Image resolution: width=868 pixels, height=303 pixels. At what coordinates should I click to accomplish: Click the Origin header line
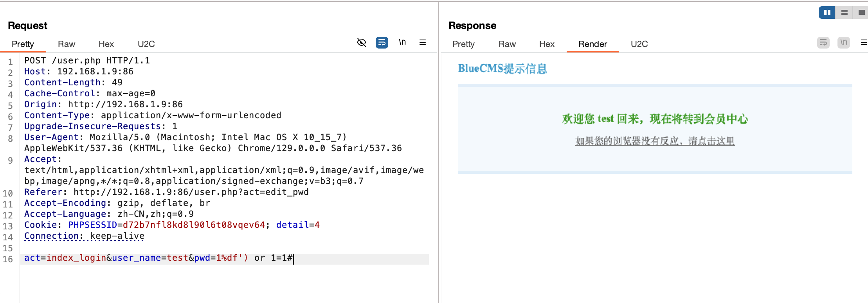(x=103, y=105)
